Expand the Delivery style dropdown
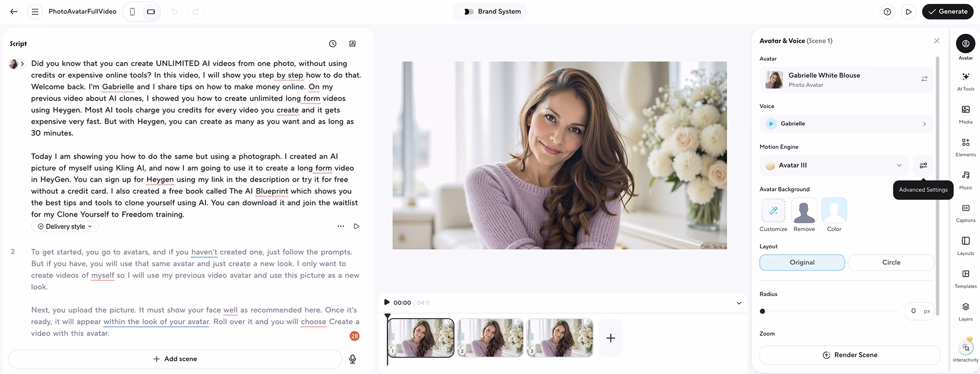Image resolution: width=980 pixels, height=374 pixels. (x=65, y=227)
